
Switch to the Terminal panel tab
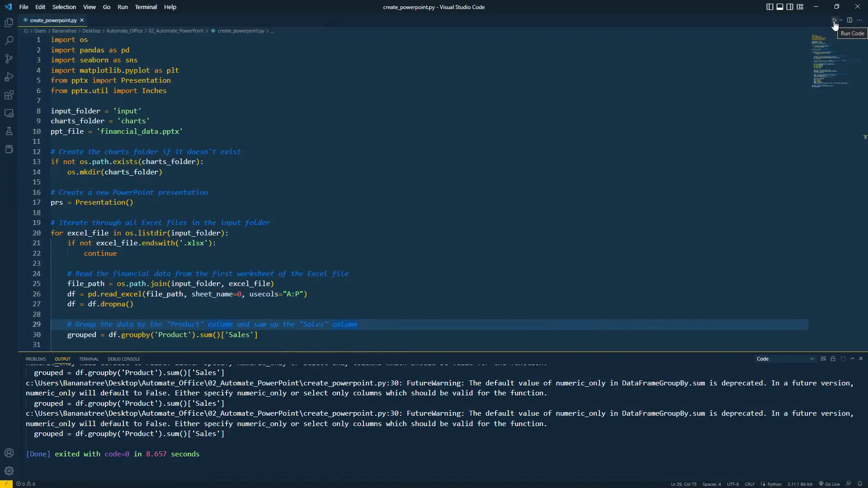89,359
